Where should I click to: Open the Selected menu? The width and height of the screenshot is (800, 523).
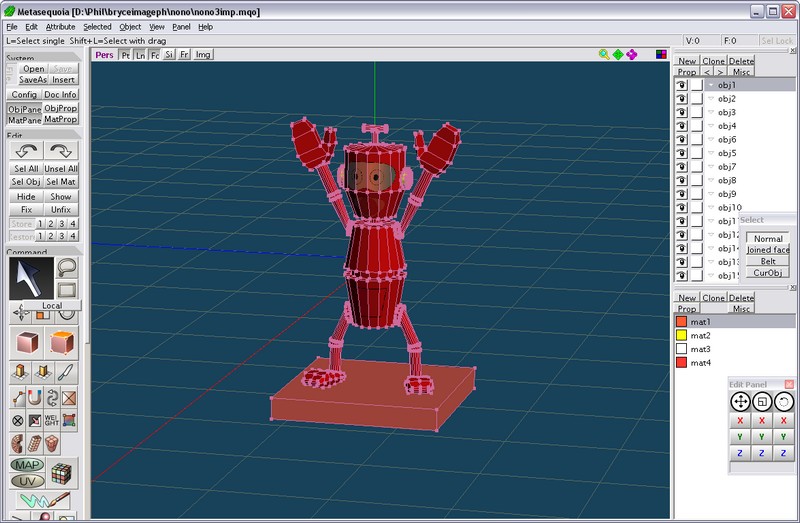click(97, 27)
